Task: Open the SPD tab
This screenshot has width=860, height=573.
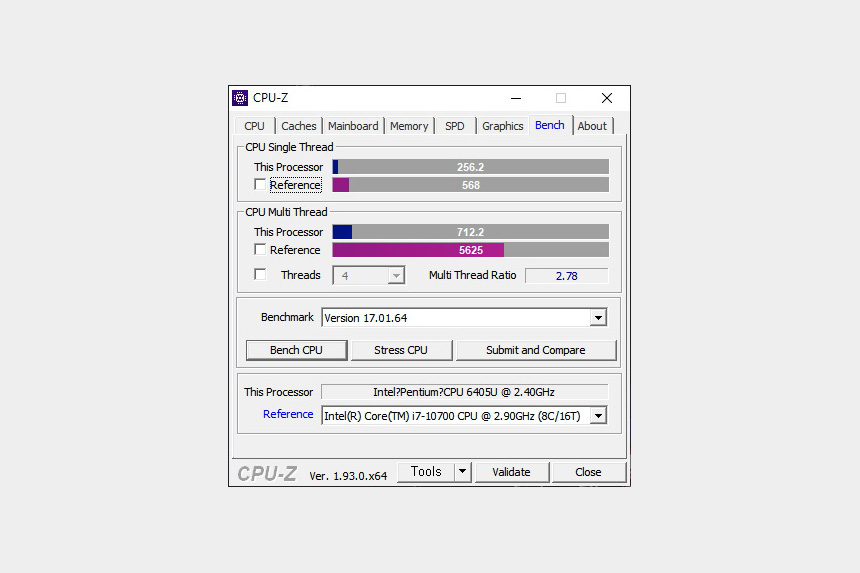Action: [x=455, y=126]
